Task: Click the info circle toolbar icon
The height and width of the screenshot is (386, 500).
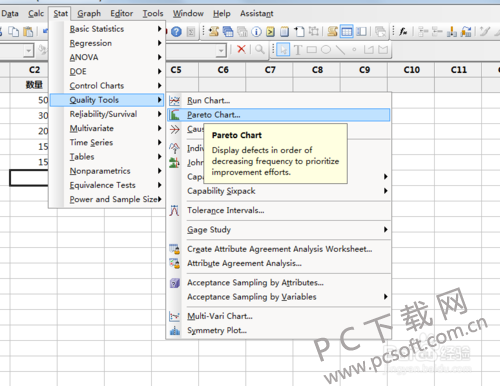Action: click(x=256, y=32)
